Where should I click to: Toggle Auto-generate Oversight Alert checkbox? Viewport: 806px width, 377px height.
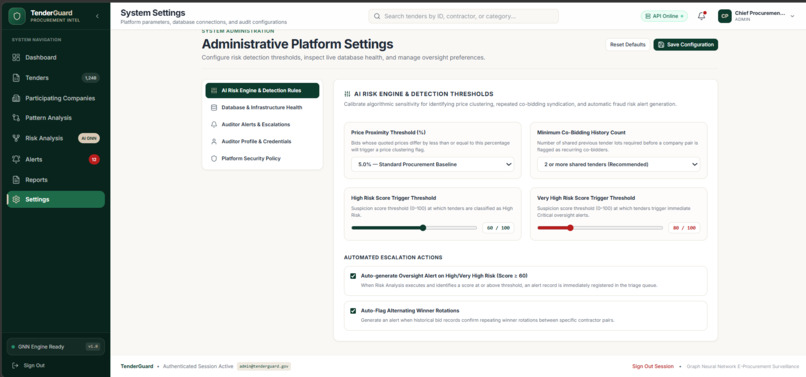(x=353, y=276)
